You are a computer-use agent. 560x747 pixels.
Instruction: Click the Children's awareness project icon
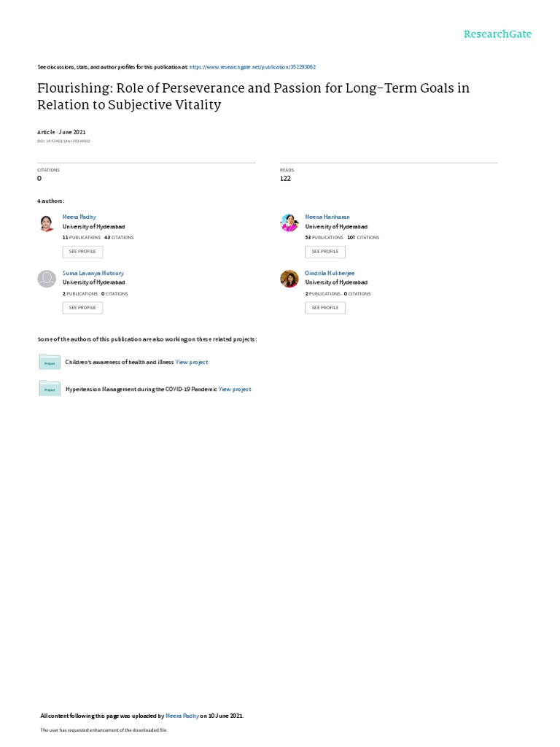(50, 362)
